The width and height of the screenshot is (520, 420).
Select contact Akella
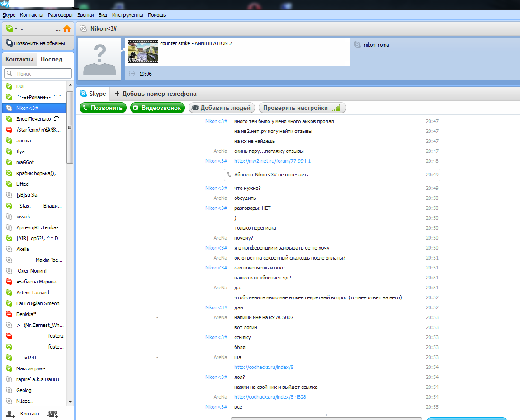(x=34, y=249)
